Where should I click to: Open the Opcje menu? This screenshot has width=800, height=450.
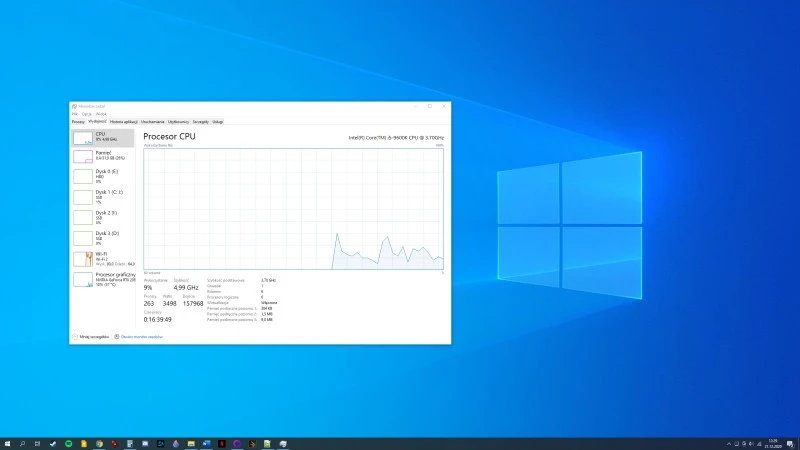coord(87,114)
